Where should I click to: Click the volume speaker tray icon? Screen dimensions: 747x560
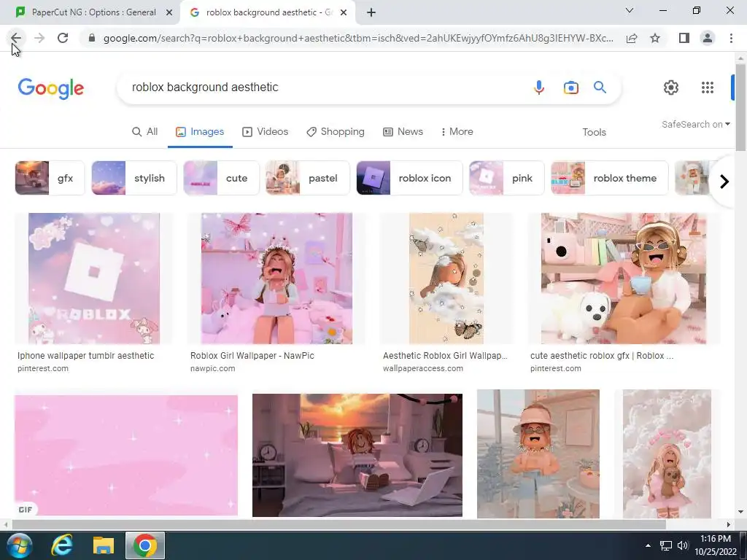click(683, 545)
